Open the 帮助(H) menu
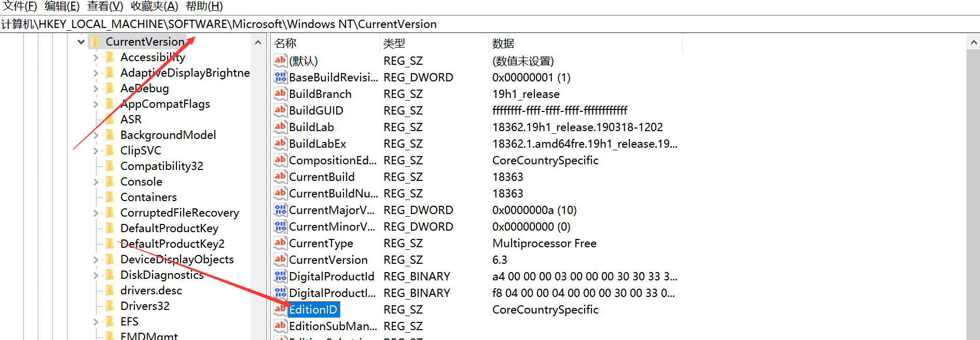 click(x=204, y=6)
